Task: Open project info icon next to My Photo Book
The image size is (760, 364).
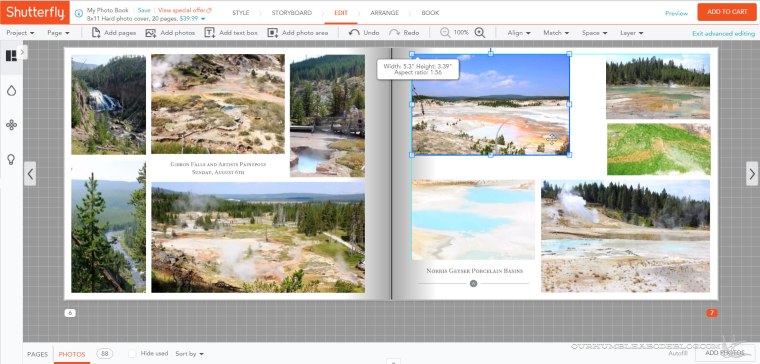Action: point(79,13)
